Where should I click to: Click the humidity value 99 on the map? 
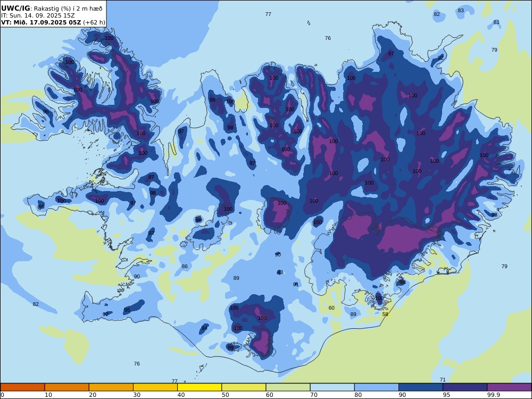click(x=230, y=348)
